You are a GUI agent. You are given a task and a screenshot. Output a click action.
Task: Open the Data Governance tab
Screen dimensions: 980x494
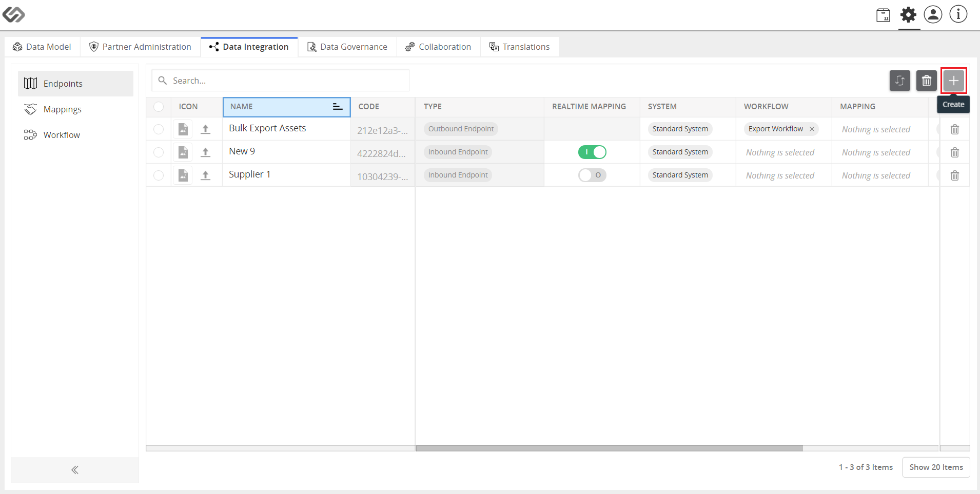click(347, 47)
